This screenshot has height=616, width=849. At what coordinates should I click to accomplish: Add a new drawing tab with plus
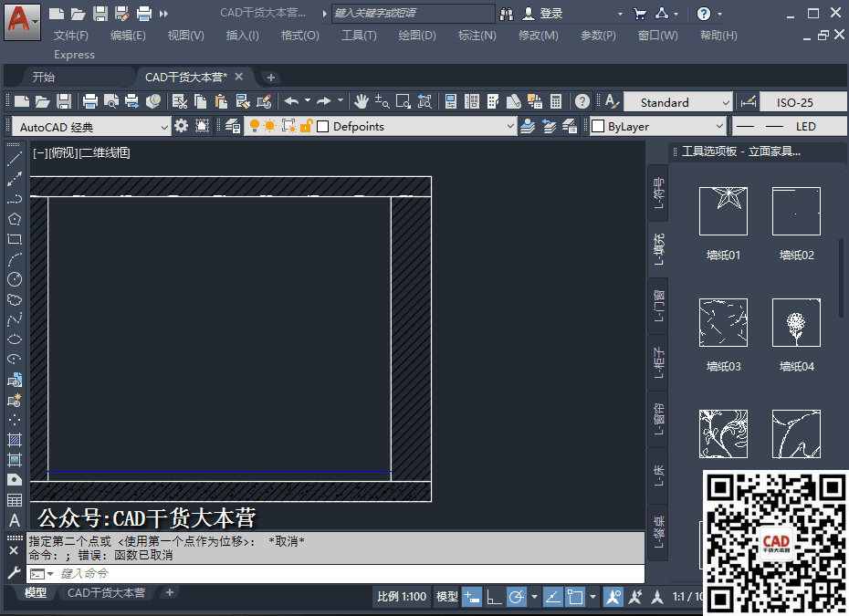pos(271,78)
